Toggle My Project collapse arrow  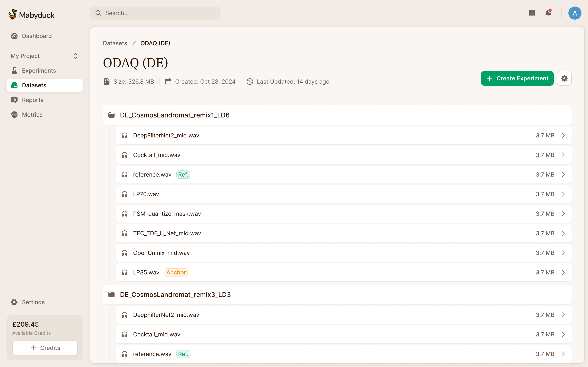click(76, 55)
